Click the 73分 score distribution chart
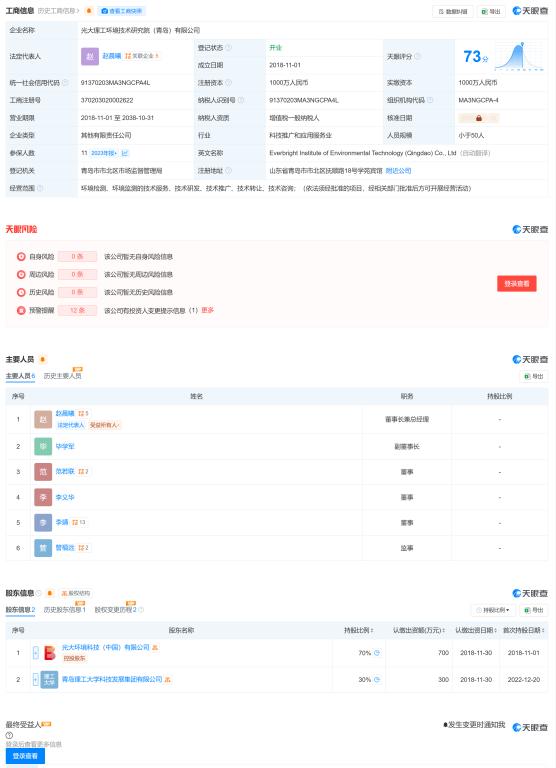 click(519, 57)
